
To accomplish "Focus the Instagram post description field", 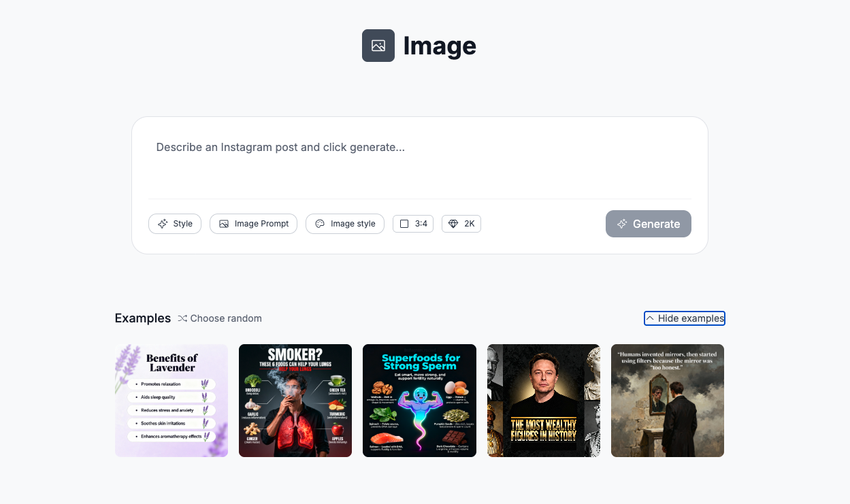I will 419,163.
